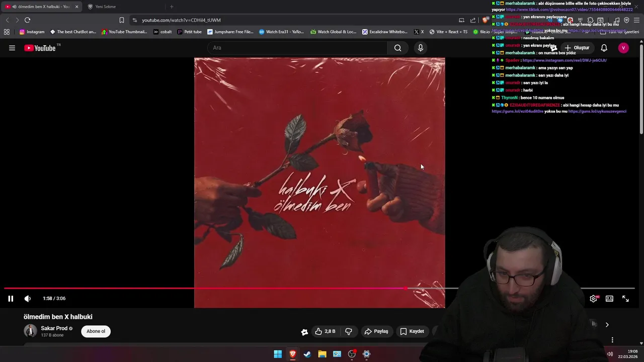Open Windows Start menu
Viewport: 644px width, 362px height.
coord(278,354)
